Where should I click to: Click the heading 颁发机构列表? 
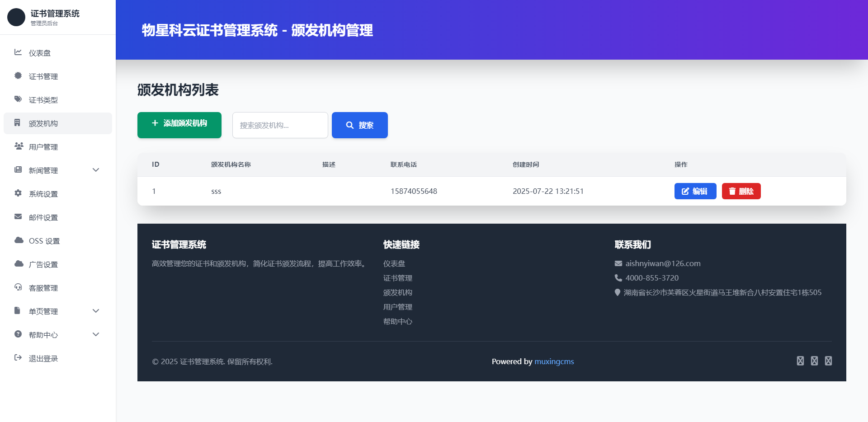178,90
